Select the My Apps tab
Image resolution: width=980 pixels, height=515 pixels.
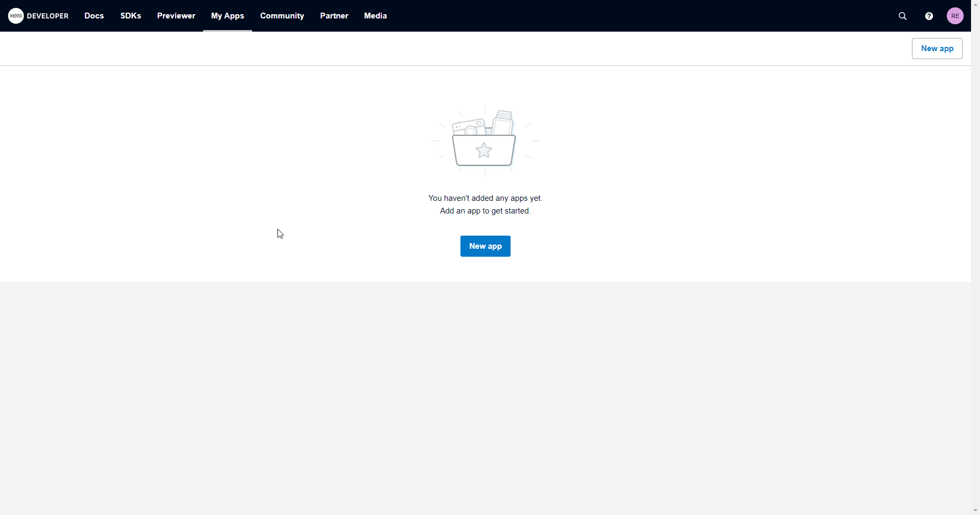[x=227, y=16]
